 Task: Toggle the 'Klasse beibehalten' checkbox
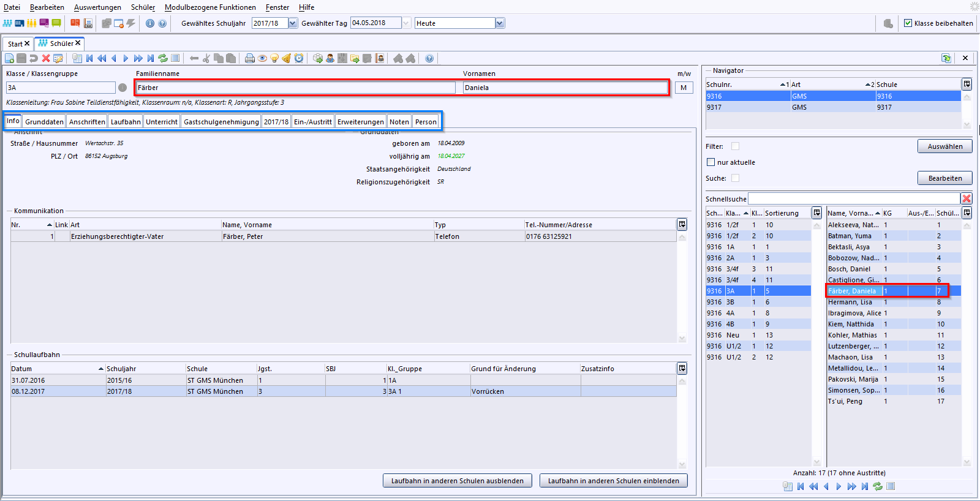click(x=908, y=23)
